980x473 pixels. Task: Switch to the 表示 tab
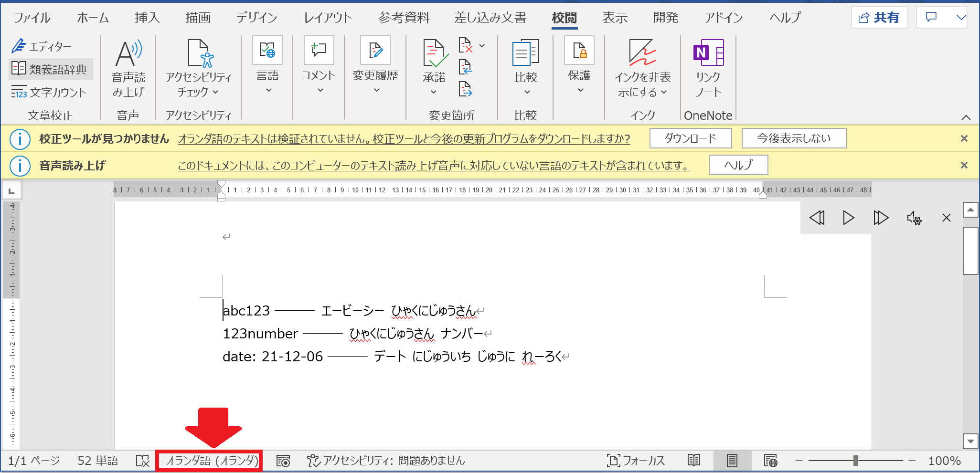point(615,18)
